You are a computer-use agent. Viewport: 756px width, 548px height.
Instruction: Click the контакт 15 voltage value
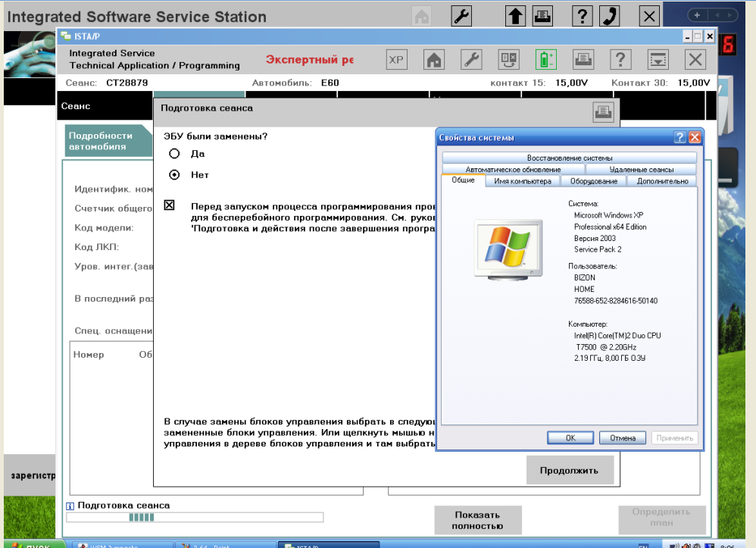pos(572,83)
